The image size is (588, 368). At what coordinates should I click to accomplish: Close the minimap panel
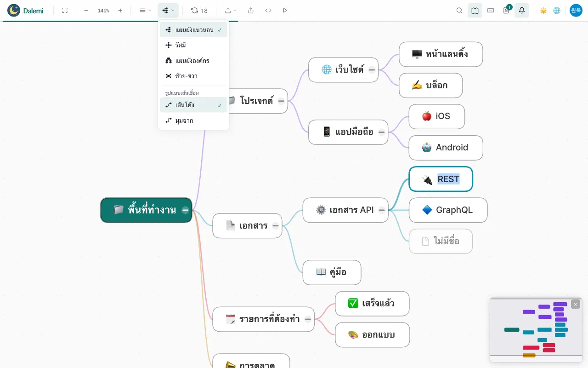[576, 304]
